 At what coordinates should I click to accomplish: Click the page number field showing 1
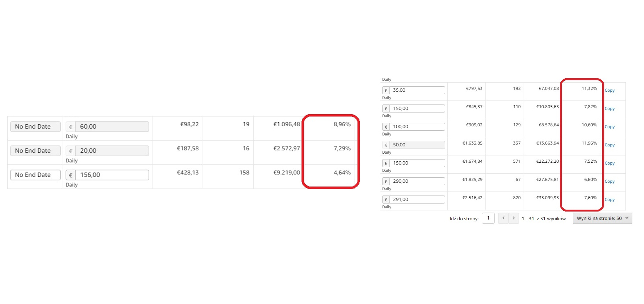488,218
